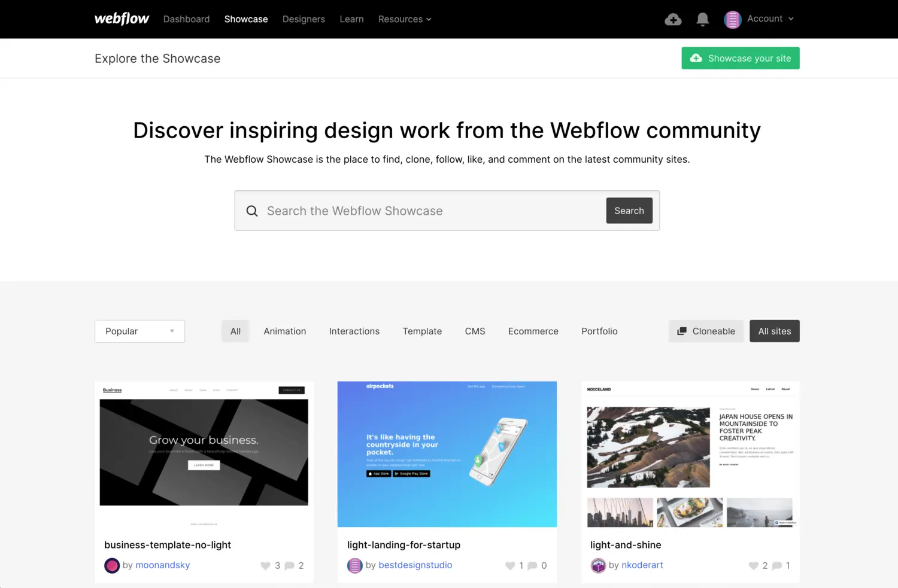Open comments on light-landing-for-startup
The width and height of the screenshot is (898, 588).
point(532,566)
